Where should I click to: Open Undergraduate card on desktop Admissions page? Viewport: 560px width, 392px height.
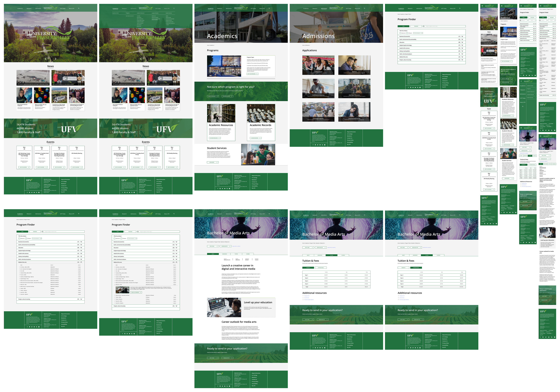(x=318, y=65)
